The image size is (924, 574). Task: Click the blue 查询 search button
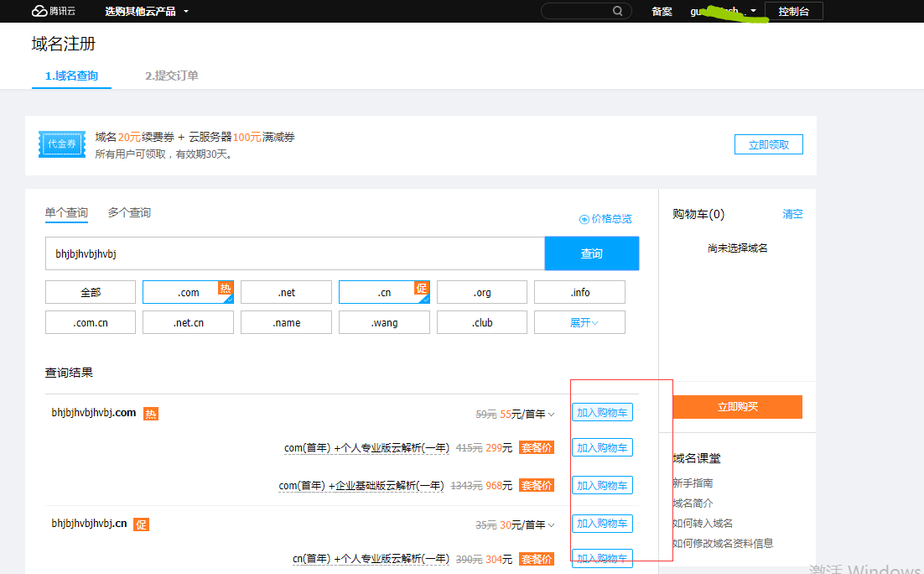pyautogui.click(x=592, y=253)
